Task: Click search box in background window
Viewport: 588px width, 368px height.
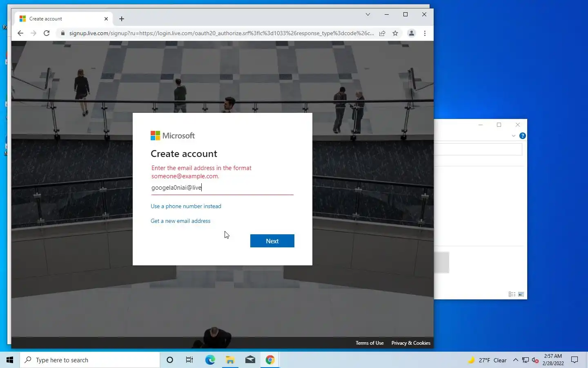Action: point(478,149)
